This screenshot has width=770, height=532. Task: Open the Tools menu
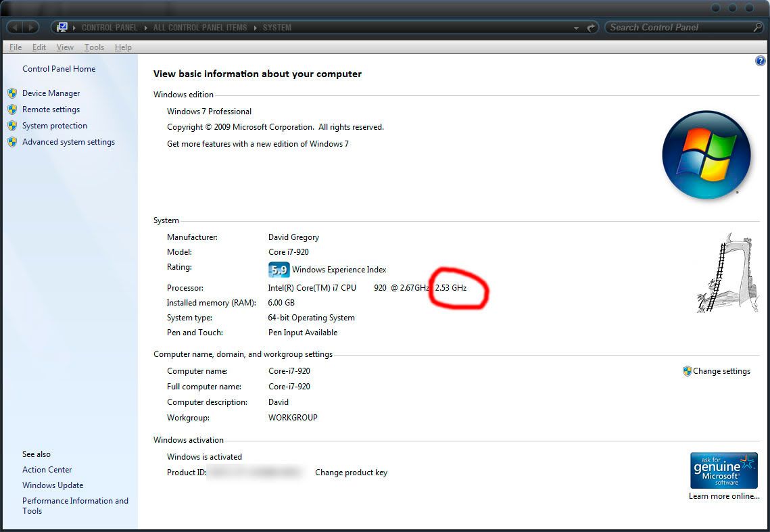click(x=94, y=47)
